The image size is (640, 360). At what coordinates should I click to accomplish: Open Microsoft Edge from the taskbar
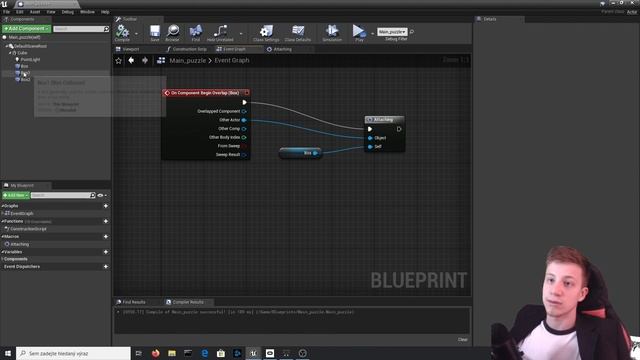204,353
